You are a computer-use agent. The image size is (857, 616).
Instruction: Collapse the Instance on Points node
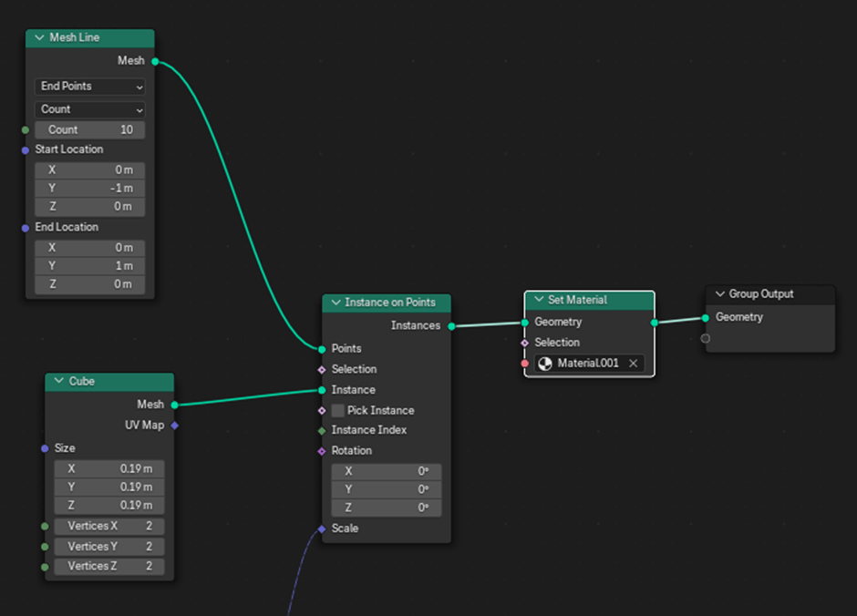point(336,303)
